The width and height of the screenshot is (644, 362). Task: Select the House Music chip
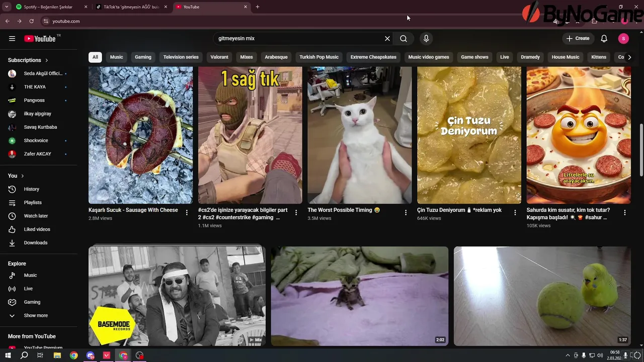click(566, 57)
